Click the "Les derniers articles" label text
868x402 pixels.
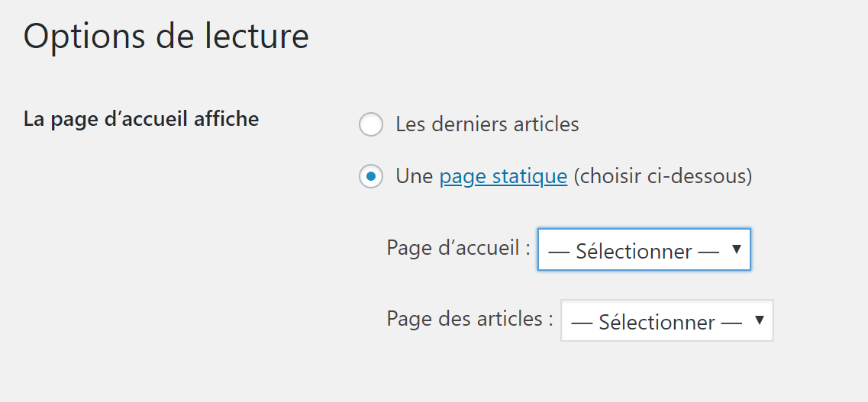(x=487, y=124)
